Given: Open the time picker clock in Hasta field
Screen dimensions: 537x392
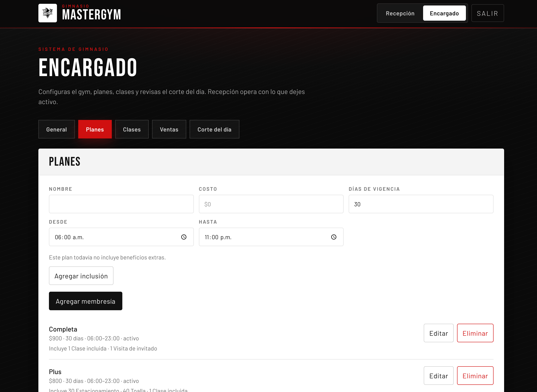Looking at the screenshot, I should (x=334, y=237).
